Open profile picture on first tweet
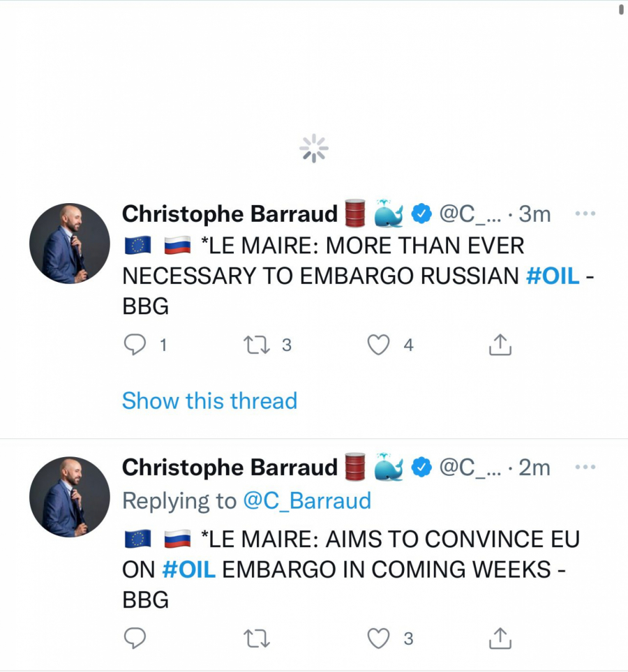Image resolution: width=628 pixels, height=672 pixels. (x=69, y=244)
